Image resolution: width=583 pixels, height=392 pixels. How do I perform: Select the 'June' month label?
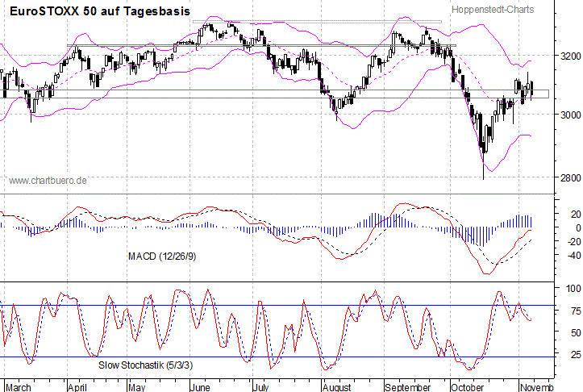200,387
